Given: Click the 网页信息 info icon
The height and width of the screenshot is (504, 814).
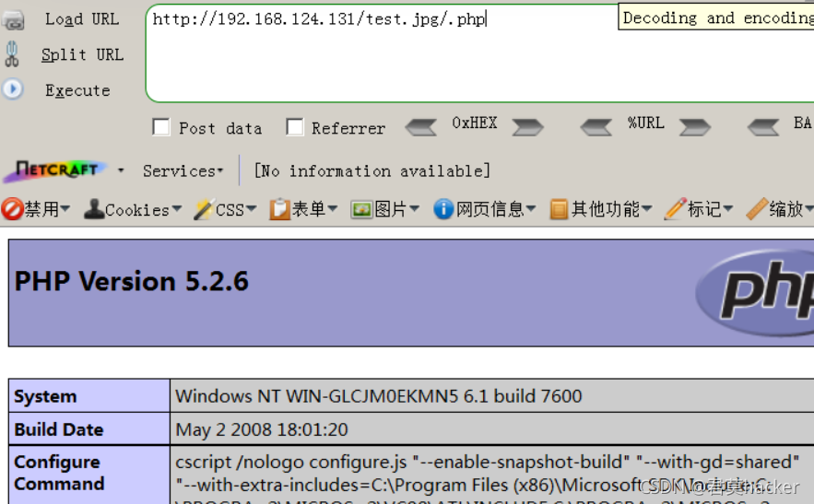Looking at the screenshot, I should [443, 209].
